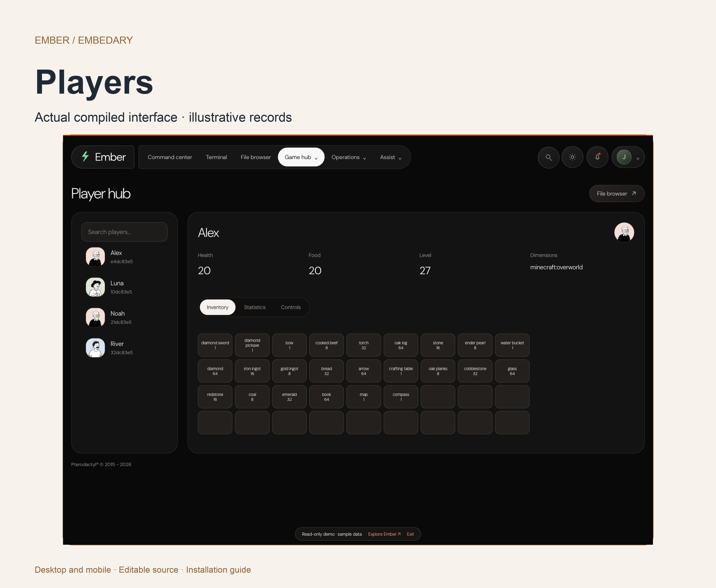Select Alex's avatar in the player list
This screenshot has width=716, height=588.
point(95,257)
